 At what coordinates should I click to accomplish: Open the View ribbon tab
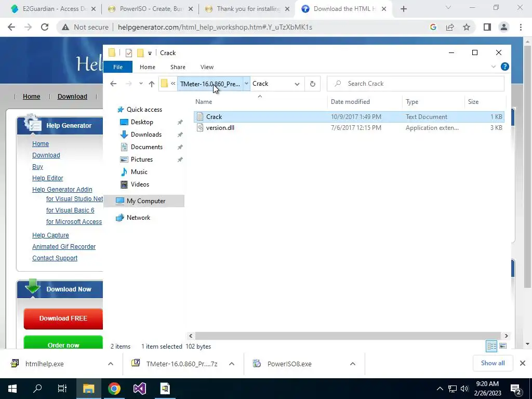(207, 67)
